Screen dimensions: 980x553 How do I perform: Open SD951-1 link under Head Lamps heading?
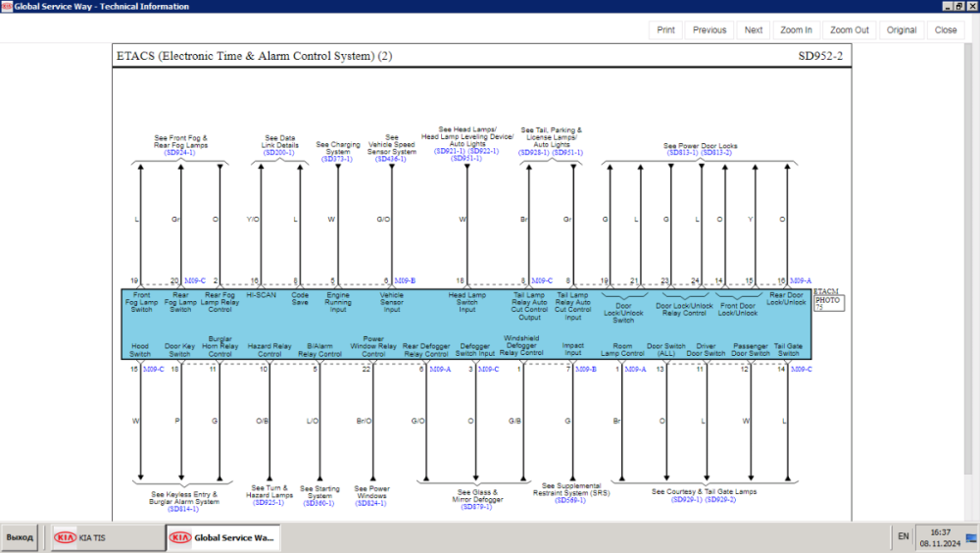466,158
